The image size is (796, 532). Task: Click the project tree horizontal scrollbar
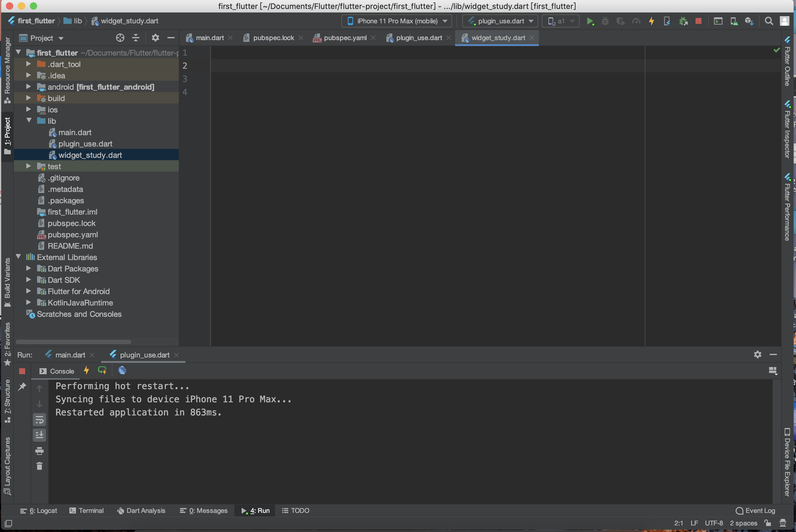click(x=73, y=342)
